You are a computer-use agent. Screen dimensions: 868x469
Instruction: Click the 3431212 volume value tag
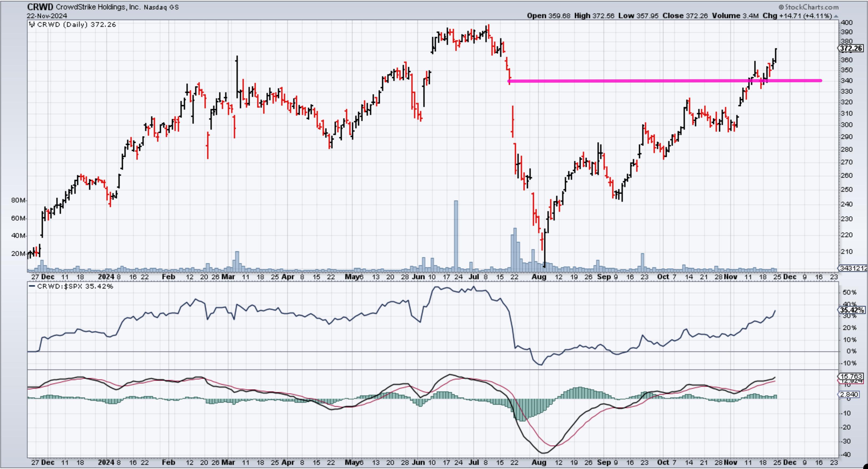pos(853,268)
